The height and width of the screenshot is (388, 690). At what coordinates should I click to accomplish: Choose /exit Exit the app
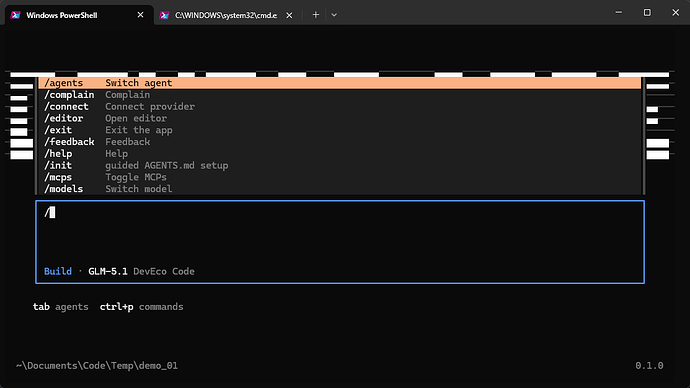340,130
